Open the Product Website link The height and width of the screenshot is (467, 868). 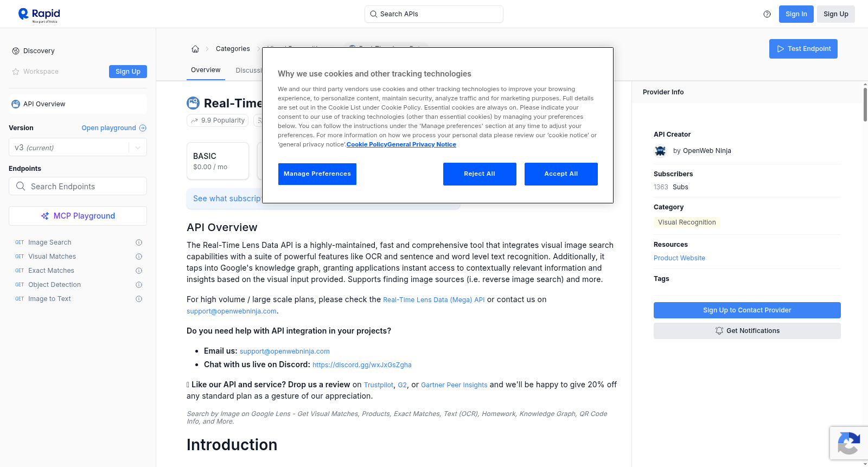(x=679, y=258)
